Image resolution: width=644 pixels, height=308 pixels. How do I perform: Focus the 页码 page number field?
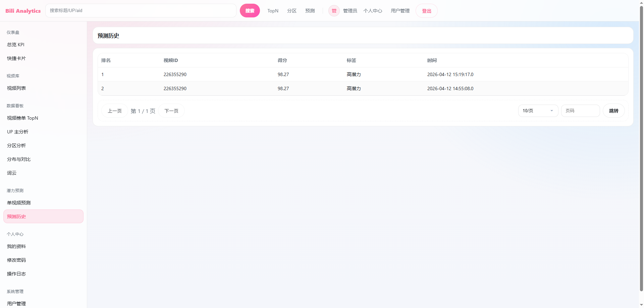580,111
